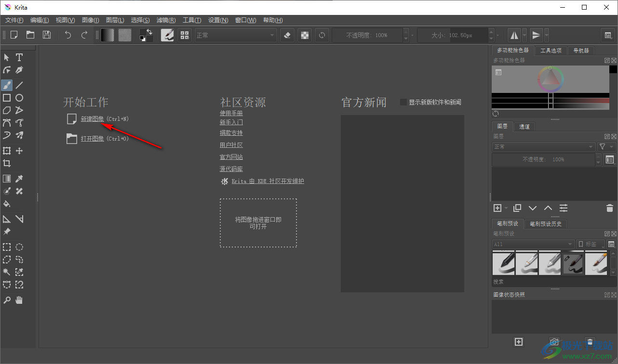
Task: Select the Calligraphy tool
Action: (19, 70)
